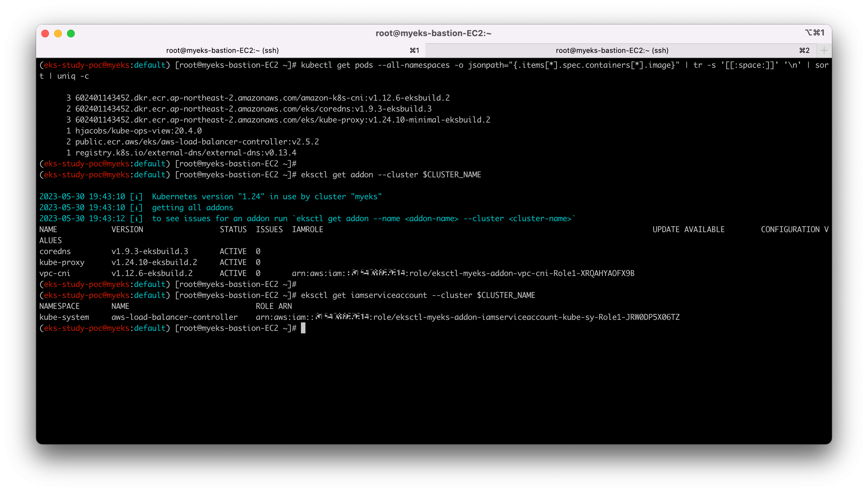Open a new tab with plus icon

click(x=824, y=50)
